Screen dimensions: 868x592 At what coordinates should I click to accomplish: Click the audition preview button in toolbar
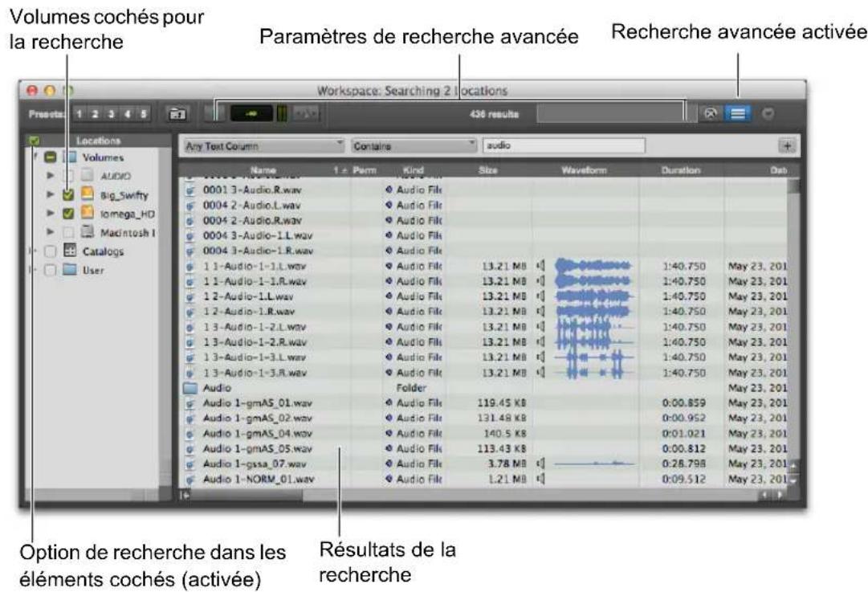point(214,113)
